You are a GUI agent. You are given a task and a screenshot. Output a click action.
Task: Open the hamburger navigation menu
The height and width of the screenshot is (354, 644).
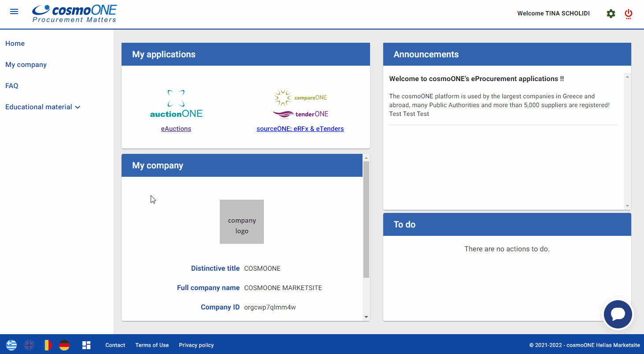[x=14, y=11]
